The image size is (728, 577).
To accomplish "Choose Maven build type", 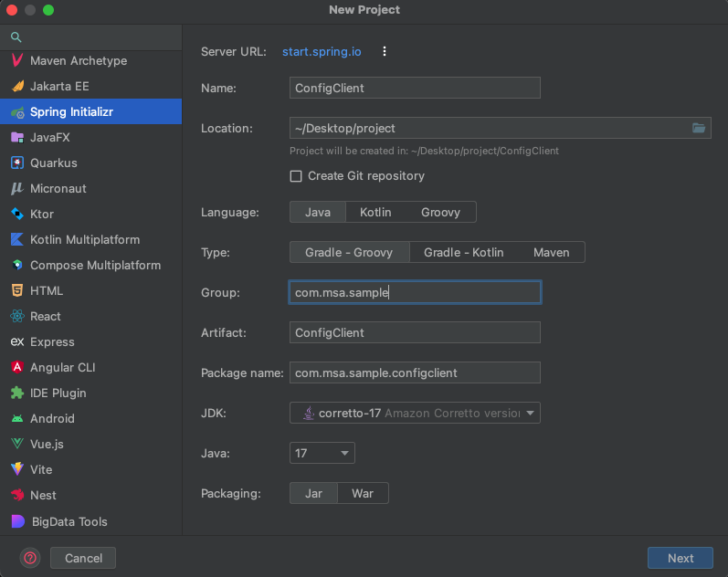I will [x=551, y=253].
